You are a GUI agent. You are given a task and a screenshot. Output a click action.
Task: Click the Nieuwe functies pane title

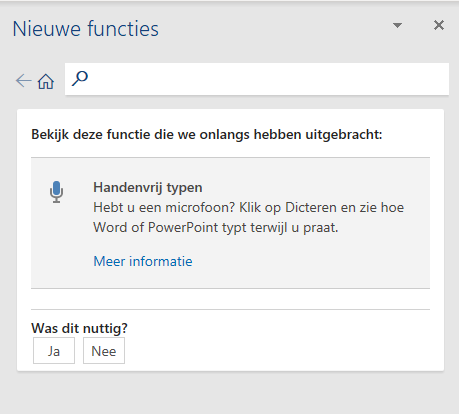(86, 29)
